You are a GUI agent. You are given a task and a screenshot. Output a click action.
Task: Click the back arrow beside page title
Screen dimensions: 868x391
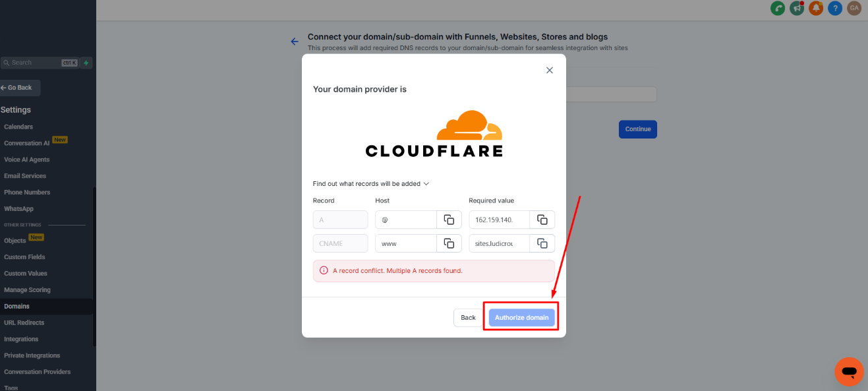(x=295, y=42)
